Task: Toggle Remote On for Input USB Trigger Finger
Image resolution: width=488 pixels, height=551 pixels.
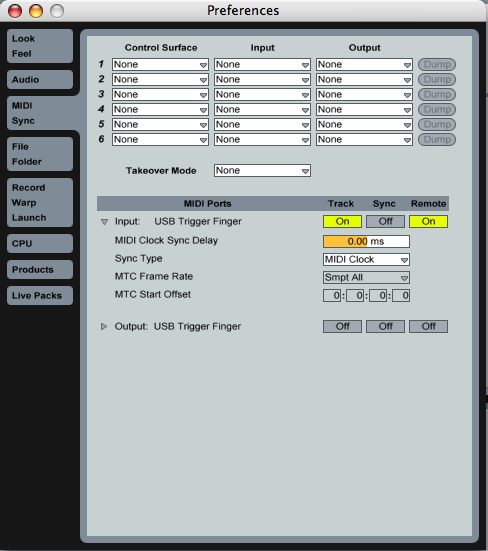Action: click(x=428, y=221)
